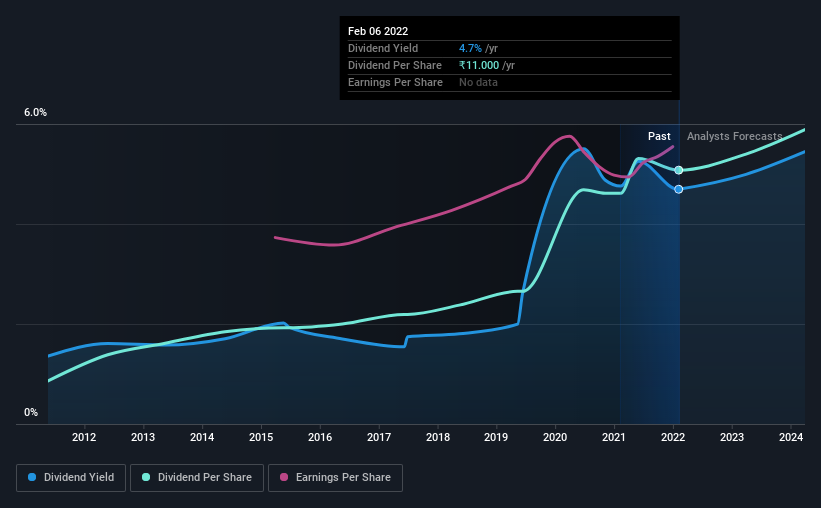Image resolution: width=821 pixels, height=508 pixels.
Task: Click the Analysts Forecasts label
Action: [735, 136]
